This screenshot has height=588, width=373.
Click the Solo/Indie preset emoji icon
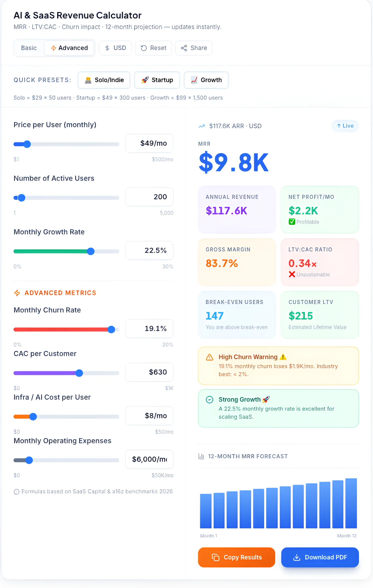[88, 80]
